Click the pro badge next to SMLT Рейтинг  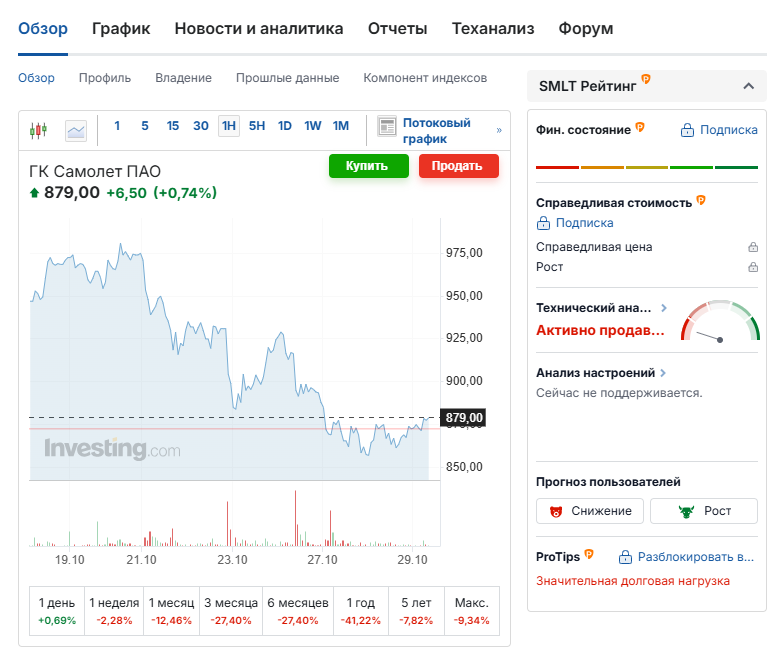coord(646,79)
